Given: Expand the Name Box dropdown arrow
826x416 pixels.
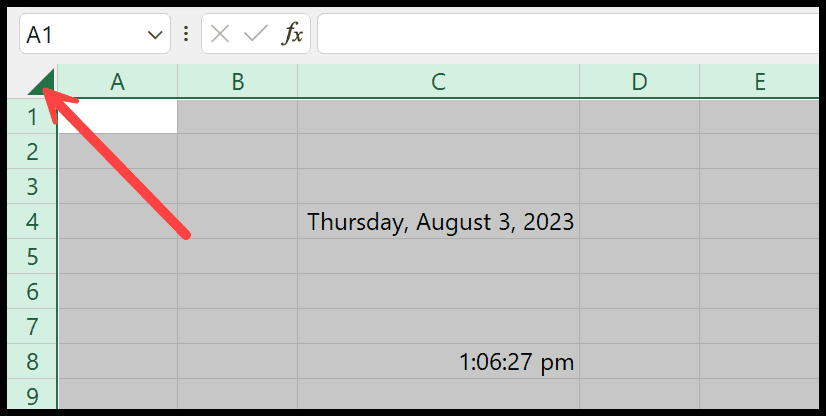Looking at the screenshot, I should click(x=154, y=35).
